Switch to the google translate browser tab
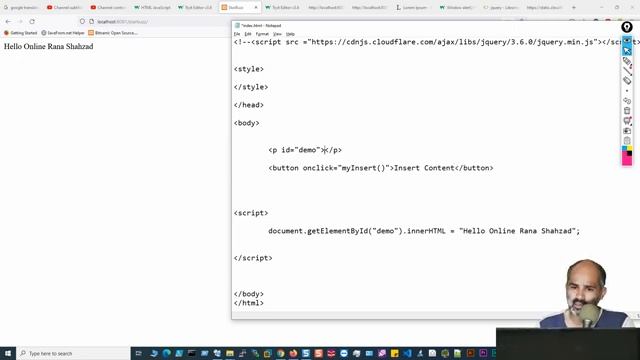The image size is (640, 360). coord(21,7)
